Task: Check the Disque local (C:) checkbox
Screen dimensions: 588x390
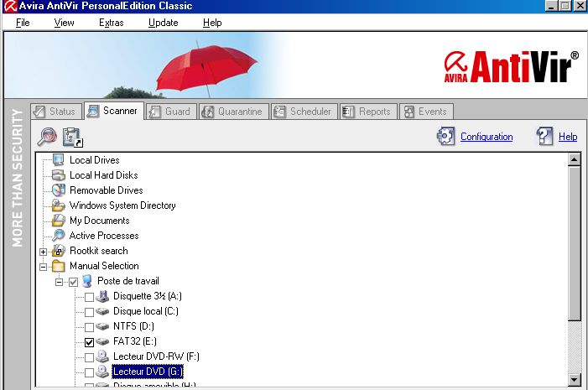Action: tap(89, 312)
